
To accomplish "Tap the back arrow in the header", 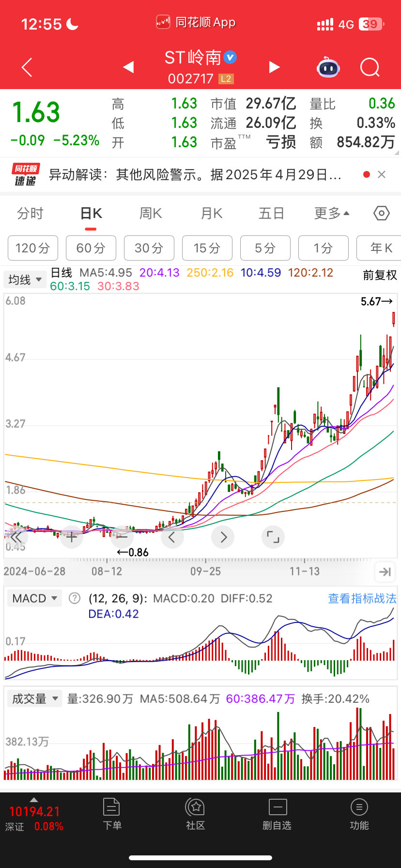I will point(27,67).
